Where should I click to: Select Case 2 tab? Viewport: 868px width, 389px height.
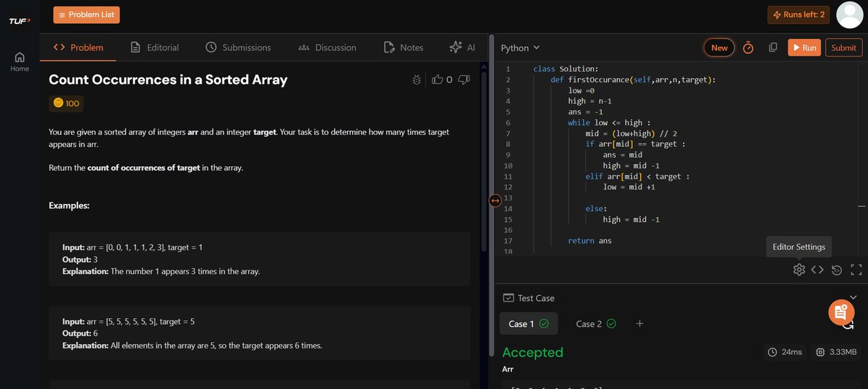(x=595, y=324)
